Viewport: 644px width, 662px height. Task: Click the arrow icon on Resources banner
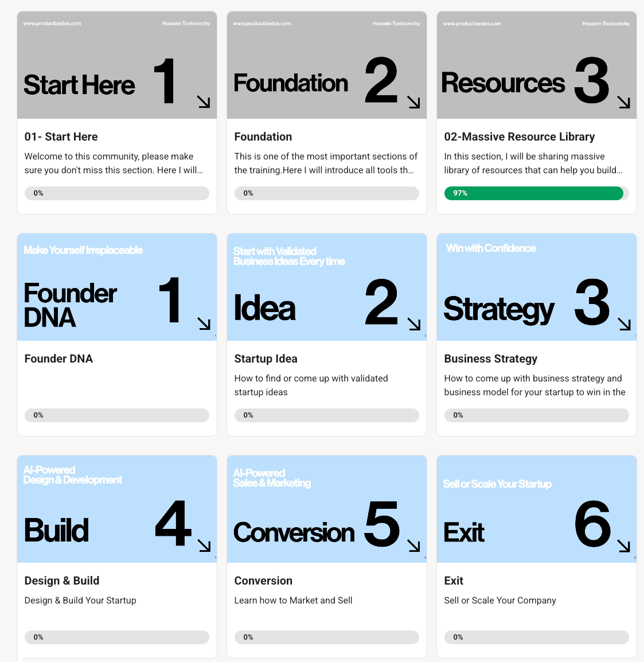coord(623,102)
